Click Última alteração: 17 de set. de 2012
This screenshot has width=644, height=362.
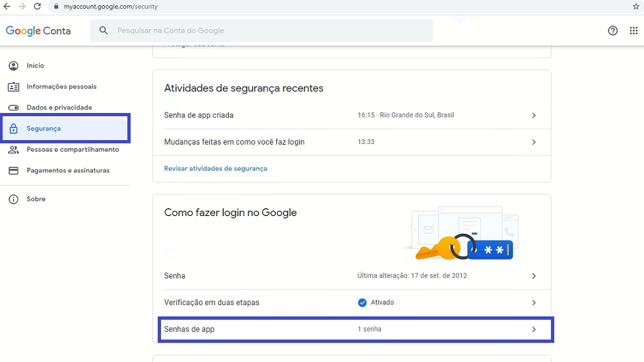[x=412, y=275]
